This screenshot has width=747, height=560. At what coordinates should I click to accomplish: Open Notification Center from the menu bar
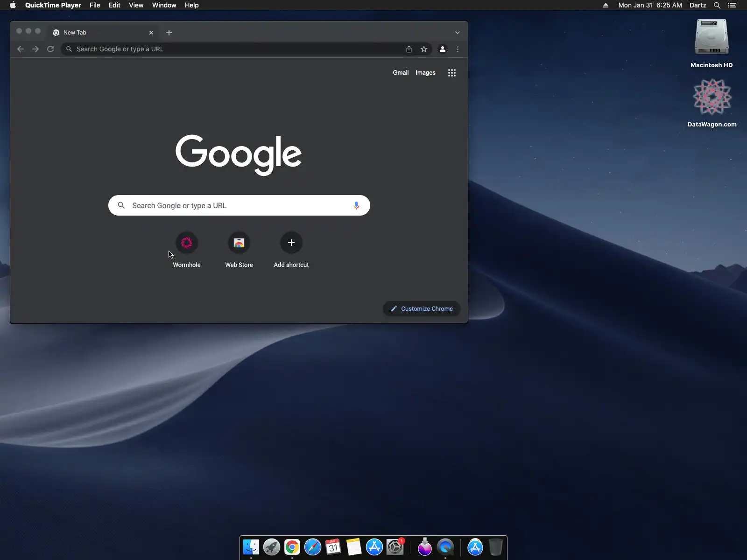(732, 5)
